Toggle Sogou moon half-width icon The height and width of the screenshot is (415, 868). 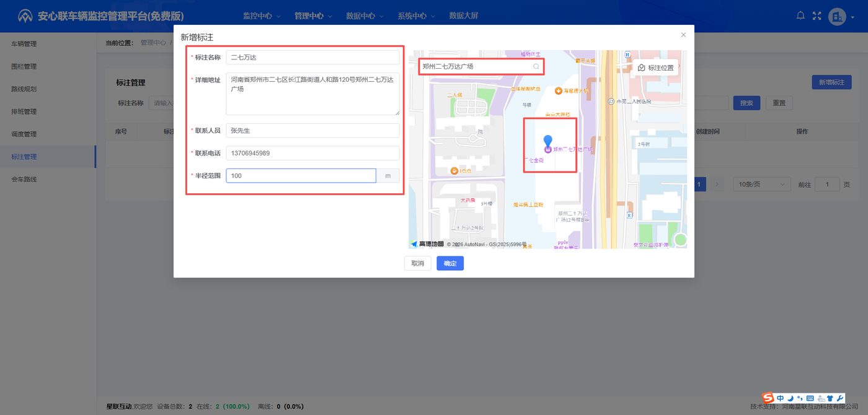click(790, 398)
